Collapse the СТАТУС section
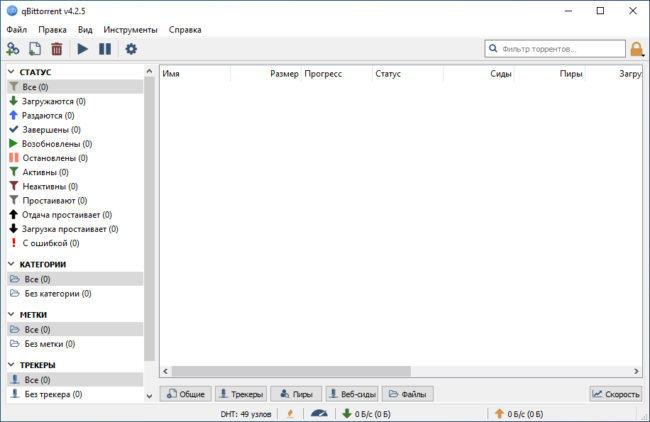The image size is (650, 422). click(11, 72)
